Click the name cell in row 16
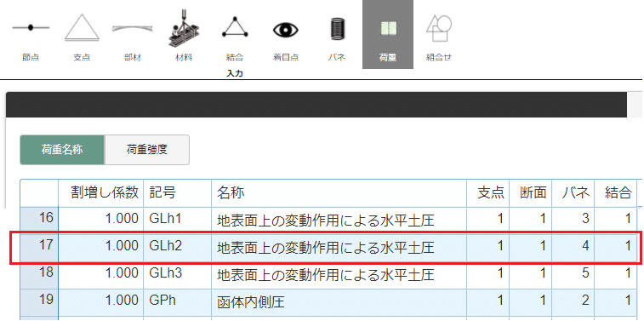644x321 pixels. coord(339,220)
